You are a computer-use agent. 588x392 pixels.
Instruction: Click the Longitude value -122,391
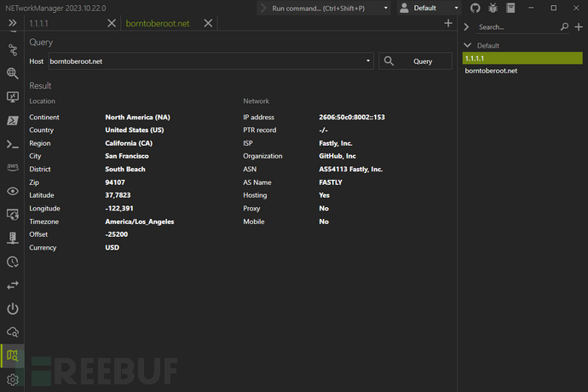click(x=119, y=208)
